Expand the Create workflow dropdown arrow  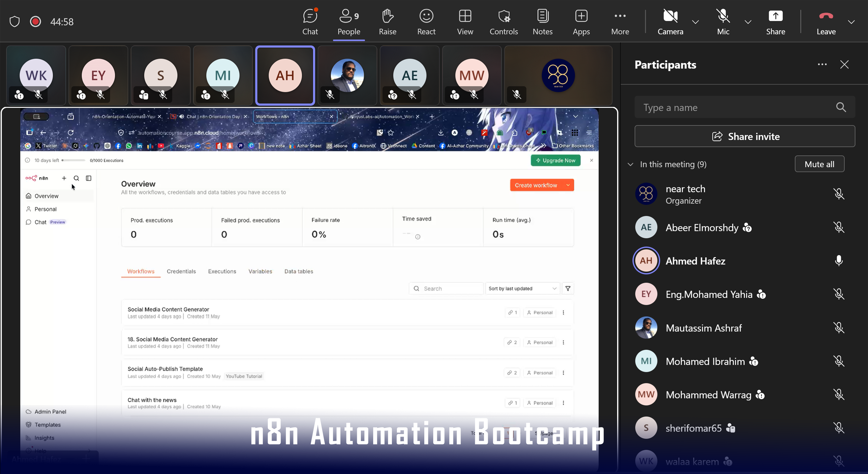pos(568,185)
